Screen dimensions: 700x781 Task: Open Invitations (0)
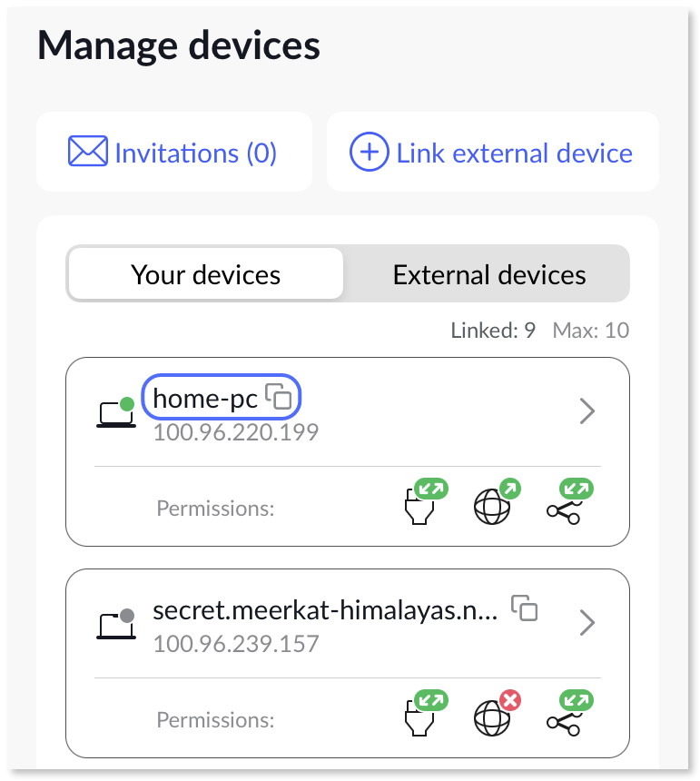[174, 153]
